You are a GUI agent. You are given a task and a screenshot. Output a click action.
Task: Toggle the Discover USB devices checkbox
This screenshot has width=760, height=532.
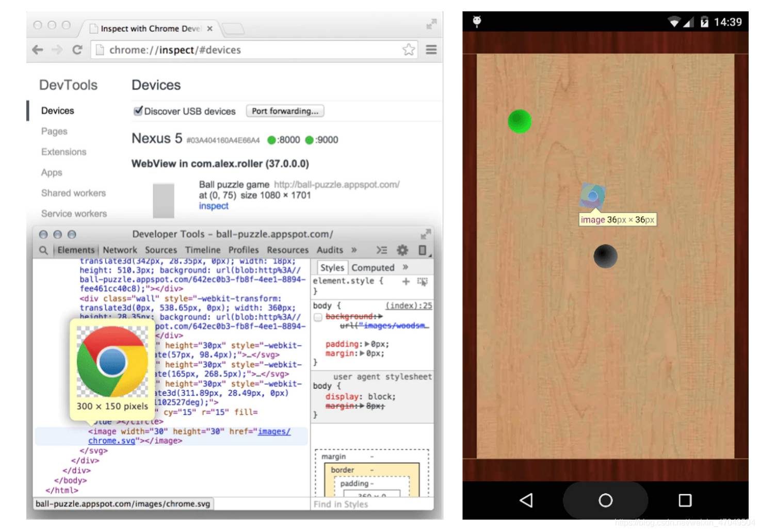[x=138, y=110]
